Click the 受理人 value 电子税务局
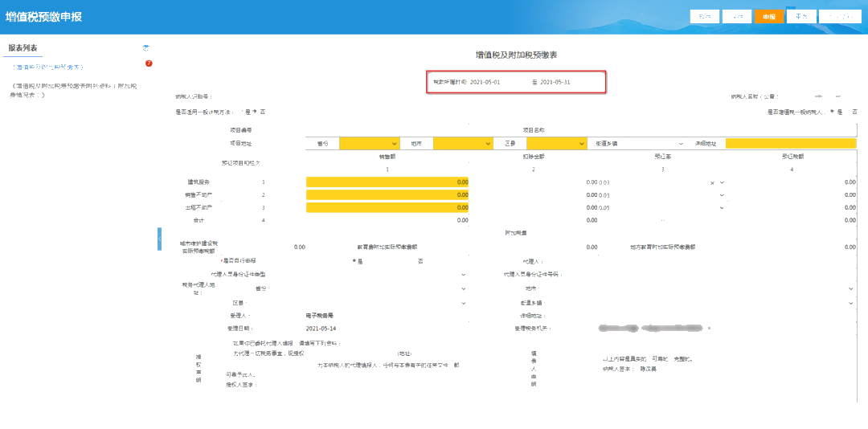868x429 pixels. 319,316
